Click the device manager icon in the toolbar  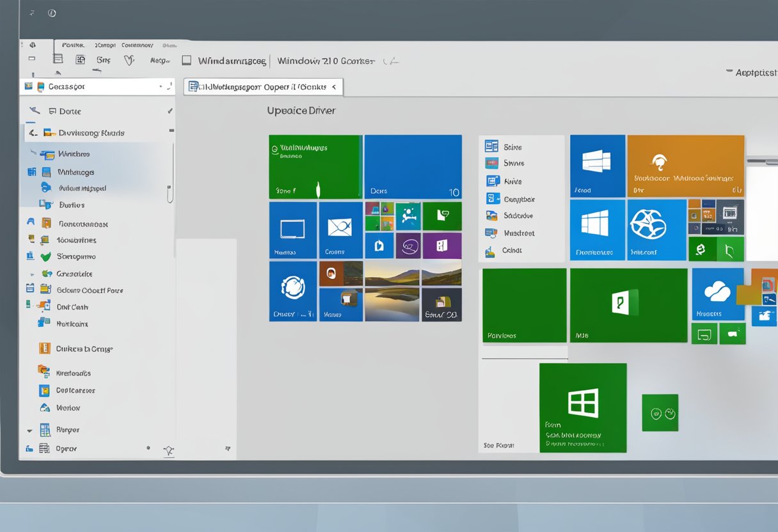[x=80, y=59]
